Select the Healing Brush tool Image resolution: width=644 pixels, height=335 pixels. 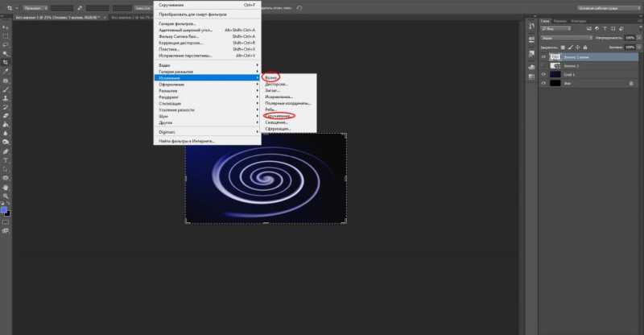[x=6, y=81]
